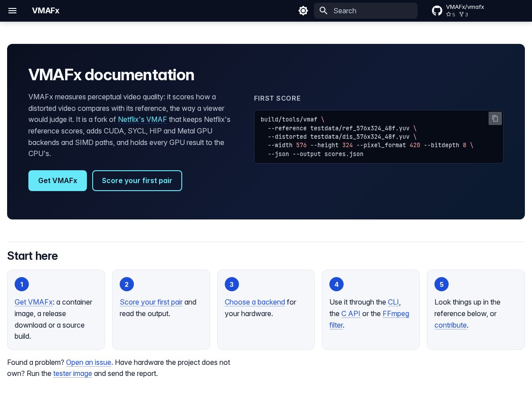Image resolution: width=532 pixels, height=399 pixels.
Task: Open the Get VMAFx link in card 1
Action: point(34,302)
